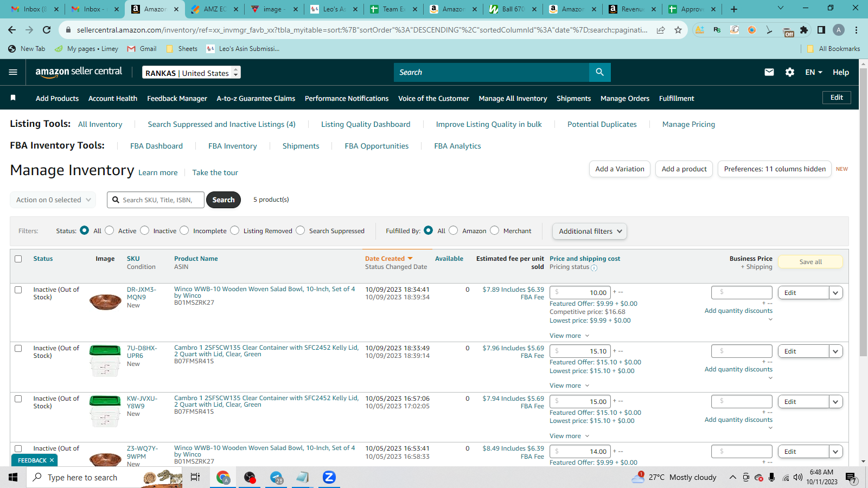Open Edit dropdown arrow for 7U-D8HX-UPR6 row
Viewport: 868px width, 488px height.
pyautogui.click(x=835, y=351)
